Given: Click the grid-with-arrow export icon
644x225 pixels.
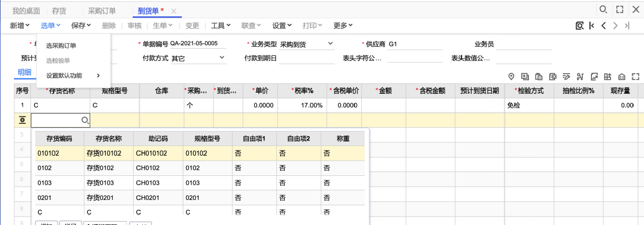Looking at the screenshot, I should 608,77.
